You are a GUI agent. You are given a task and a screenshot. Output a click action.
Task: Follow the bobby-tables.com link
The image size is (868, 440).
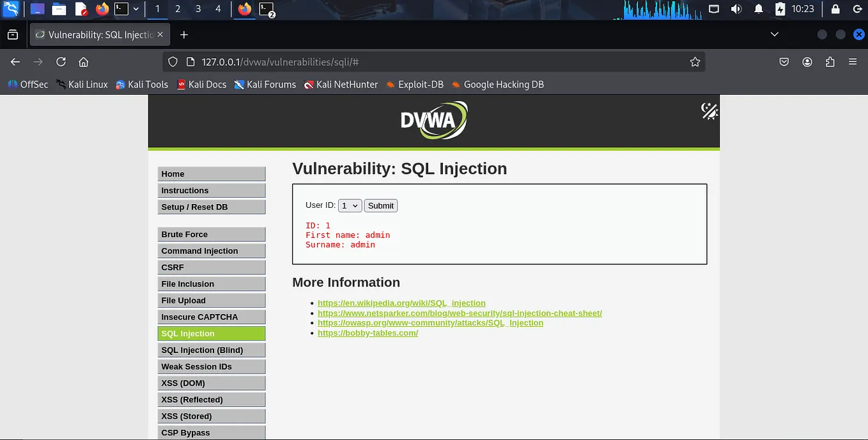click(x=368, y=333)
